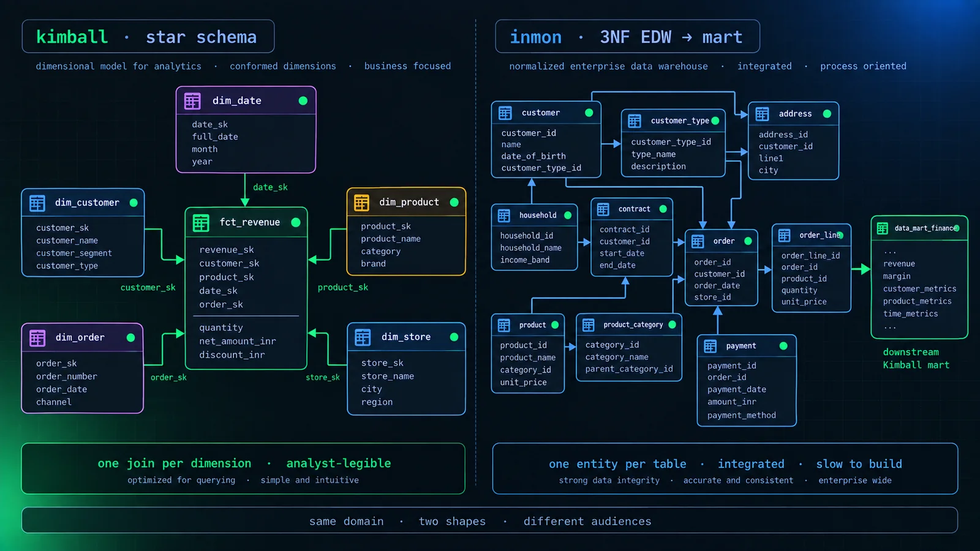
Task: Select the payment table icon
Action: click(x=710, y=346)
